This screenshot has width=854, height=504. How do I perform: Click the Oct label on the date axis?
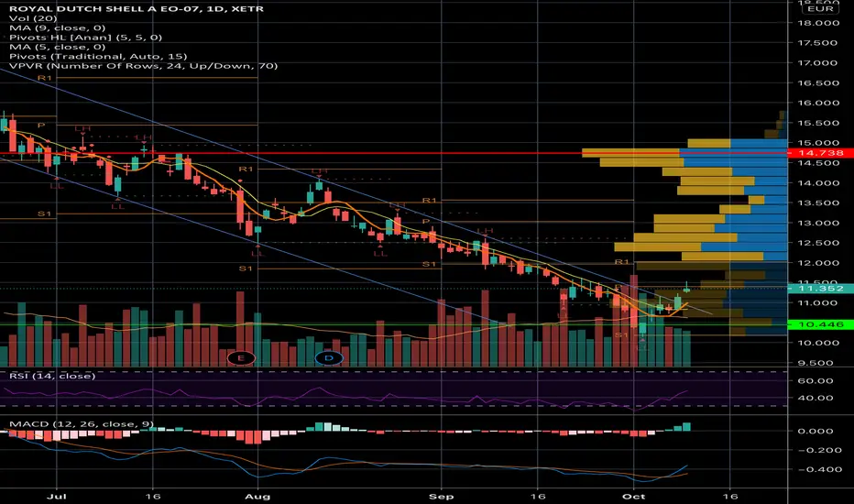pyautogui.click(x=633, y=497)
